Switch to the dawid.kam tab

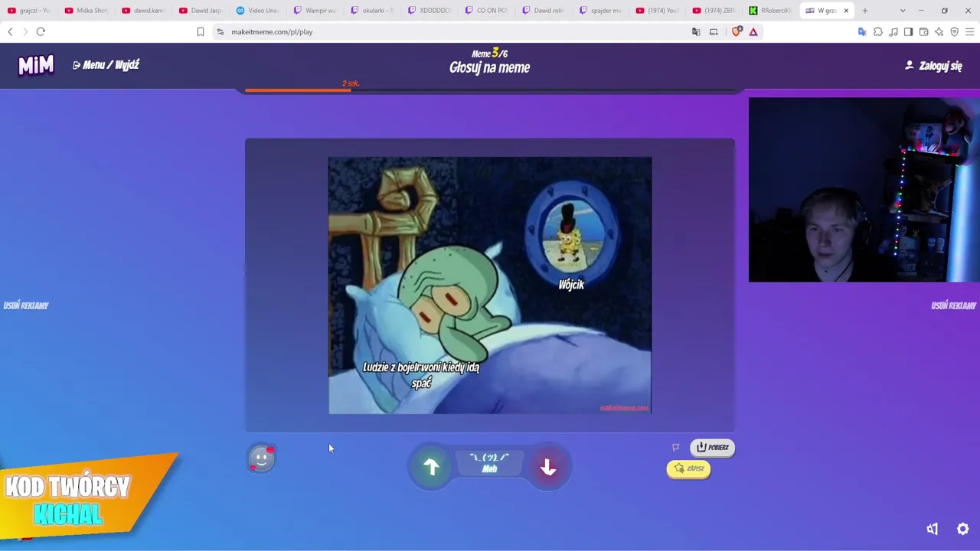coord(143,11)
